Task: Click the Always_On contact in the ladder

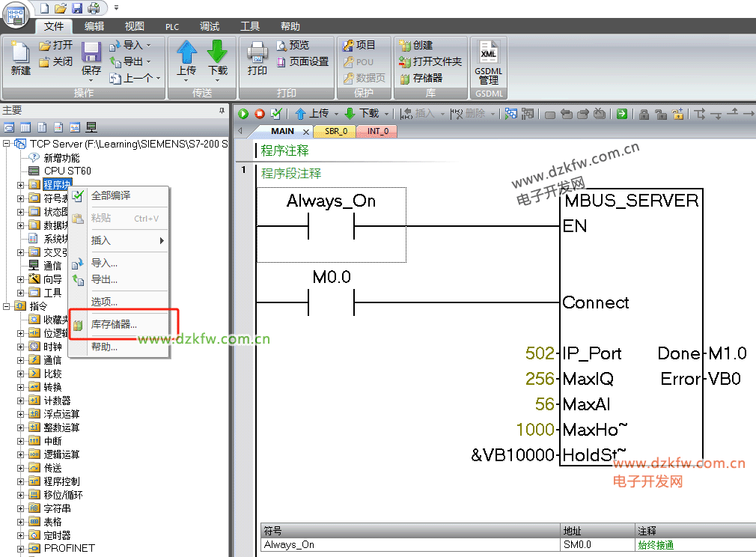Action: coord(331,225)
